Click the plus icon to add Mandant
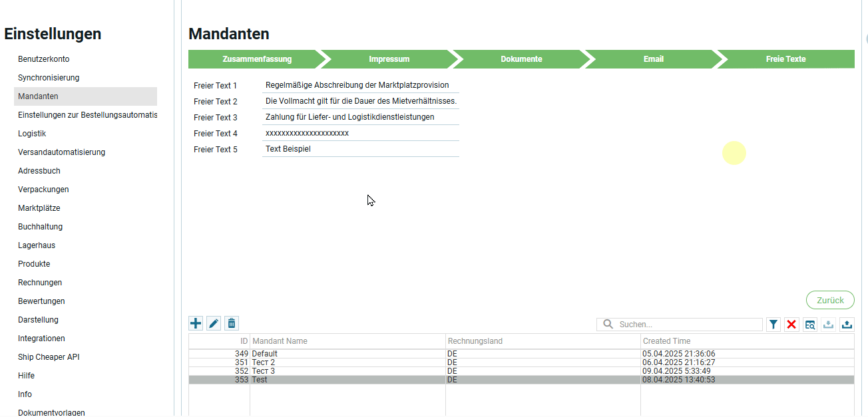 pos(196,324)
